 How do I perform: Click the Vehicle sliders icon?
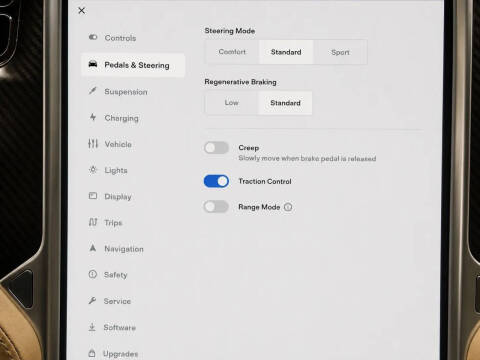[93, 144]
